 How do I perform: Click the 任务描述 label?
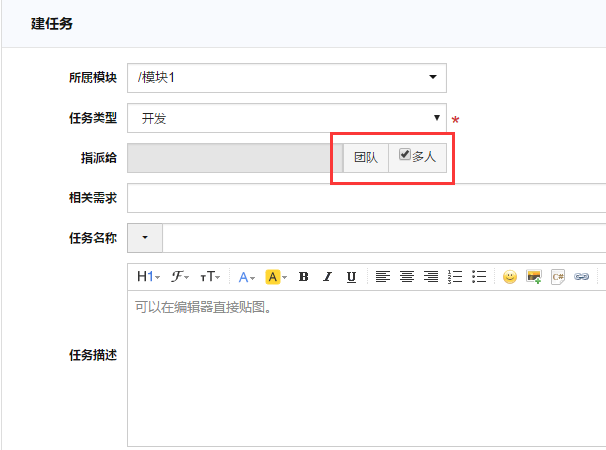tap(93, 355)
